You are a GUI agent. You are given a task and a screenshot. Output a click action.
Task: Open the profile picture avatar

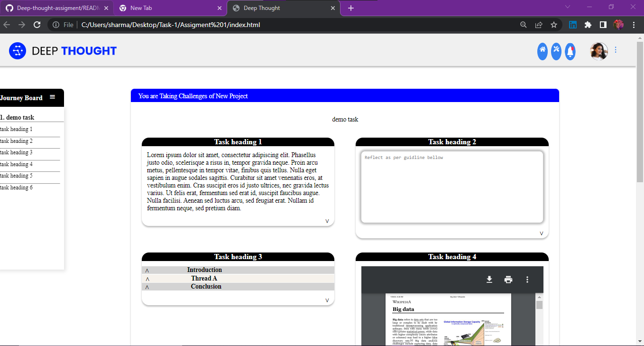coord(598,51)
